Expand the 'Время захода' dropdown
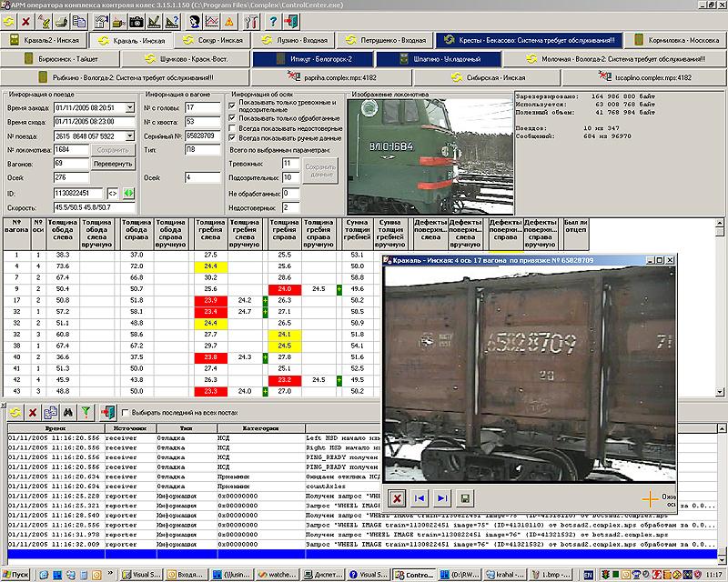Viewport: 728px width, 582px height. (130, 107)
